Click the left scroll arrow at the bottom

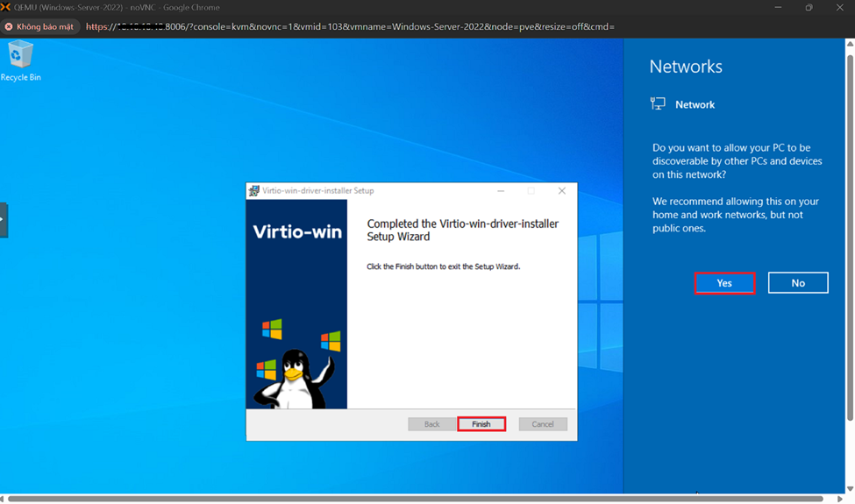pos(4,499)
